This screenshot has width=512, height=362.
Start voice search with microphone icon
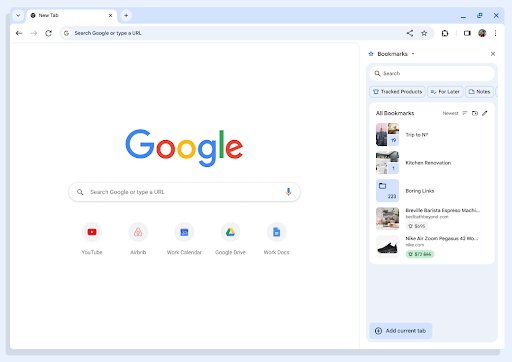pos(288,192)
